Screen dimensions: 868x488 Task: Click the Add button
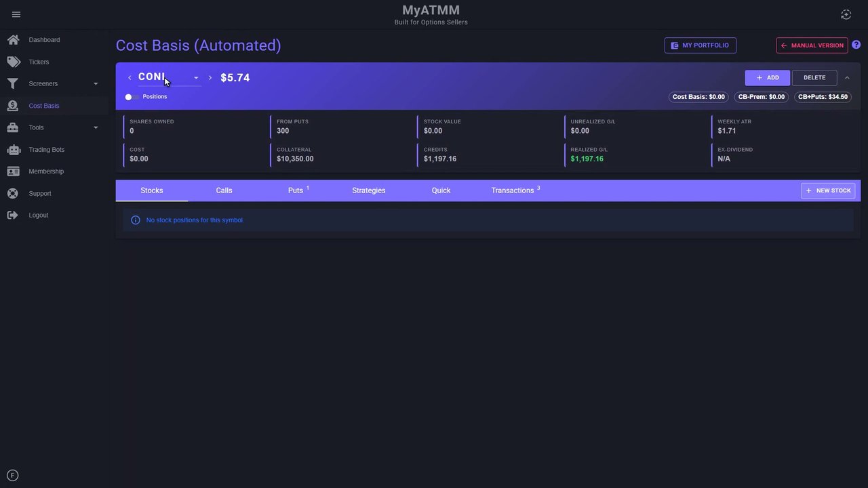[767, 78]
